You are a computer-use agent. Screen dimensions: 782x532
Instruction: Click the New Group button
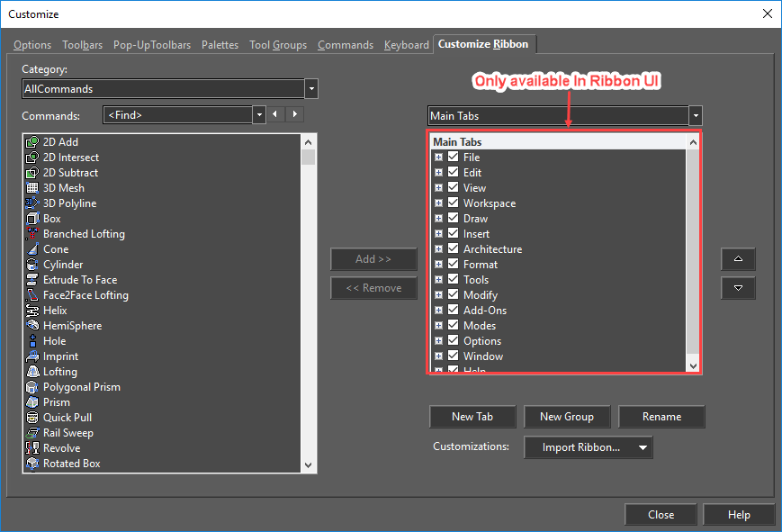click(566, 417)
